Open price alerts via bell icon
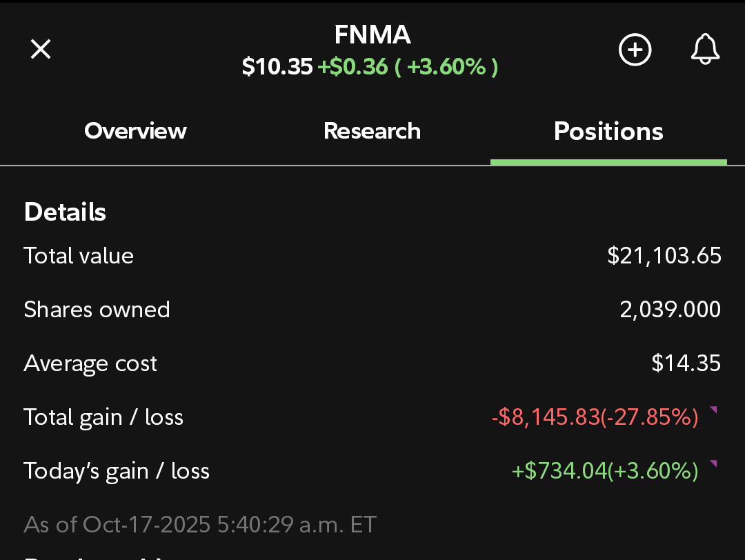The height and width of the screenshot is (560, 745). [705, 50]
